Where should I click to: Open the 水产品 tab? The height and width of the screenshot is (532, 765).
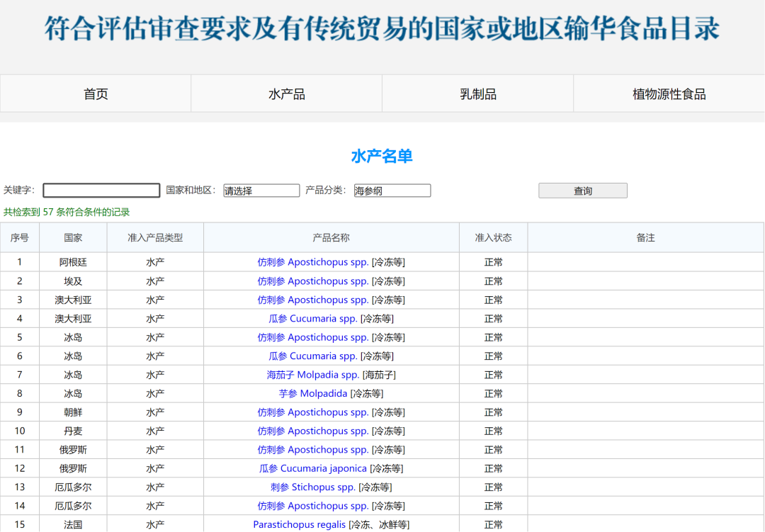[x=287, y=93]
